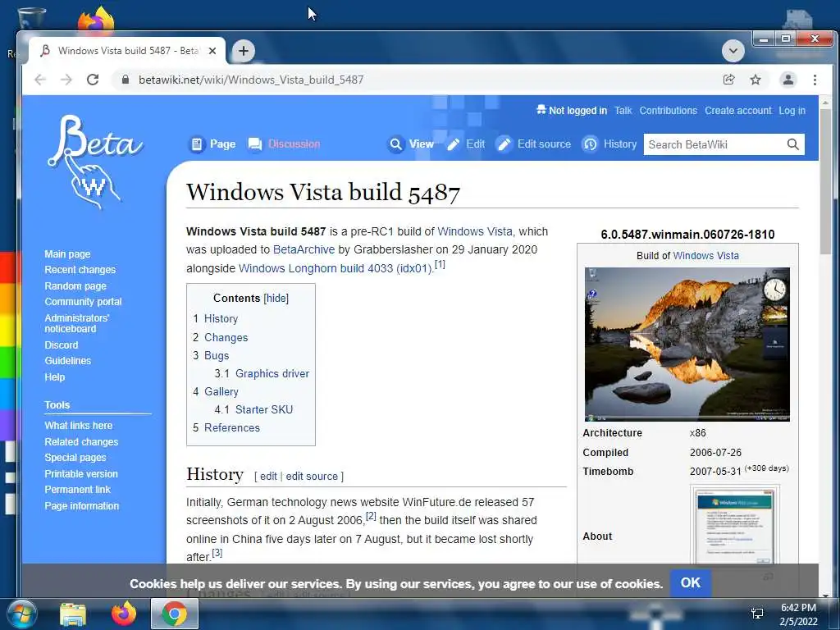Click the Permanent link tool
The width and height of the screenshot is (840, 630).
click(x=77, y=489)
